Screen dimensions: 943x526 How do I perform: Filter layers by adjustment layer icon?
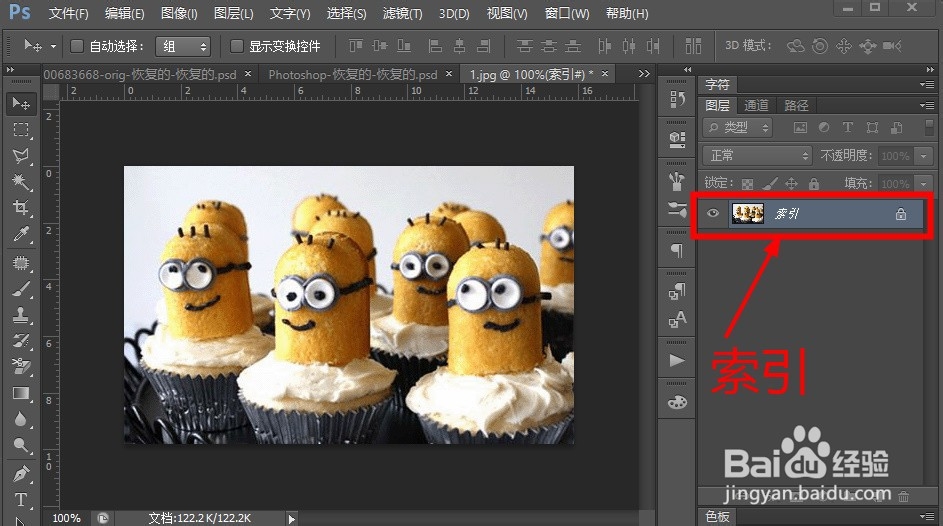coord(824,127)
